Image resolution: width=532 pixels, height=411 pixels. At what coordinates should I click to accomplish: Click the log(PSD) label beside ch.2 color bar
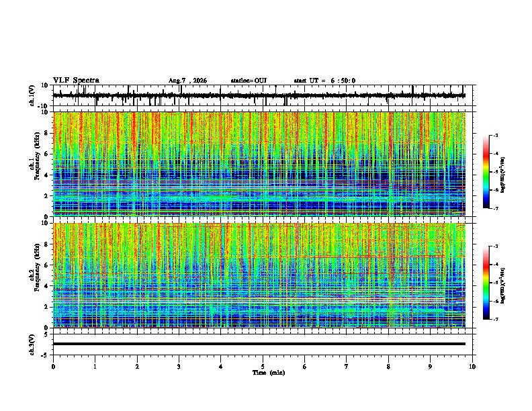click(503, 285)
